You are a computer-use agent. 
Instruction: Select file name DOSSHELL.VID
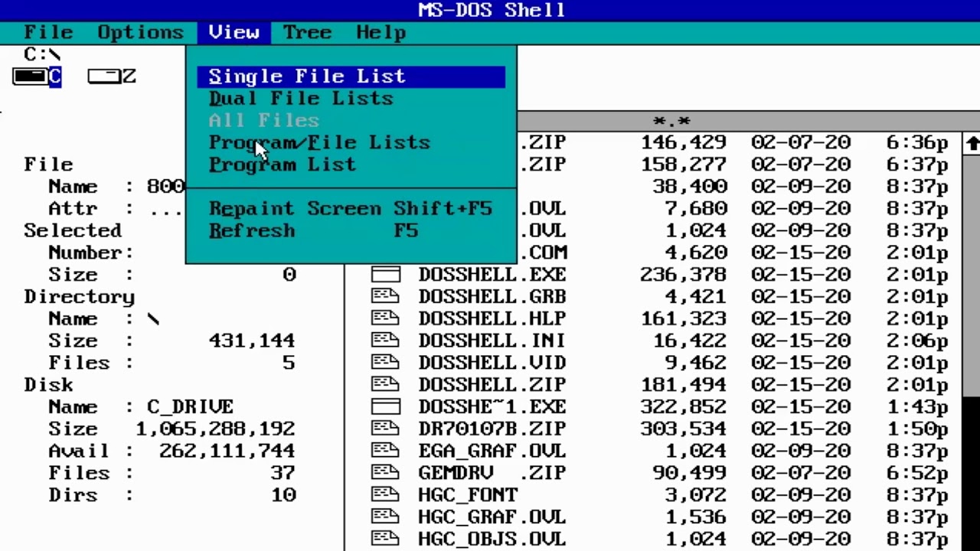pos(492,364)
